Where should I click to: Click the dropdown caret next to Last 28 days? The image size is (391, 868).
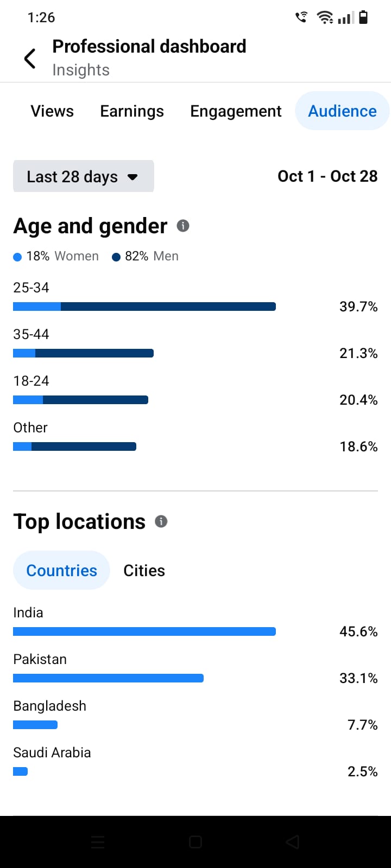[133, 177]
